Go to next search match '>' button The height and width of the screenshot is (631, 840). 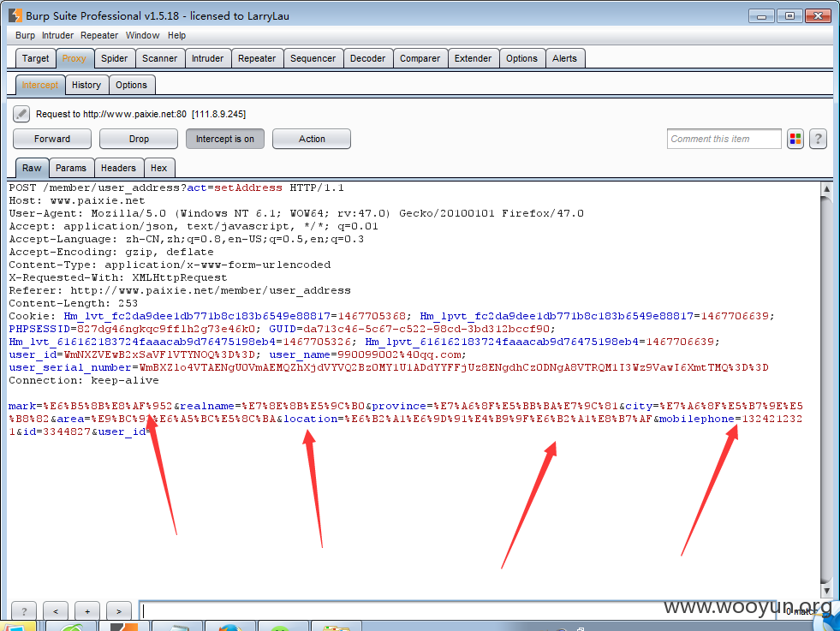(119, 610)
